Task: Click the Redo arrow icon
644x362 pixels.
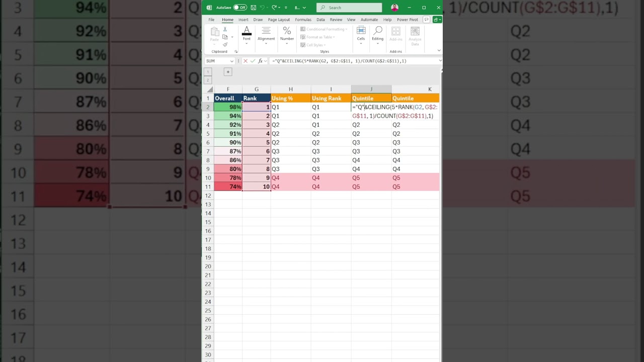Action: coord(274,8)
